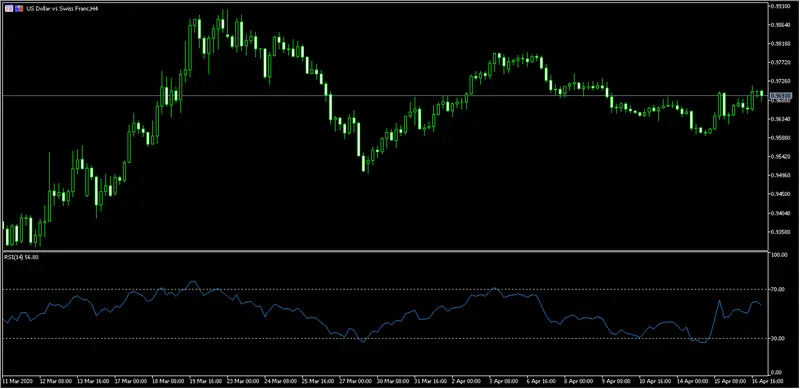Click the highlighted current price tag on axis
Screen dimensions: 800x389
(781, 95)
